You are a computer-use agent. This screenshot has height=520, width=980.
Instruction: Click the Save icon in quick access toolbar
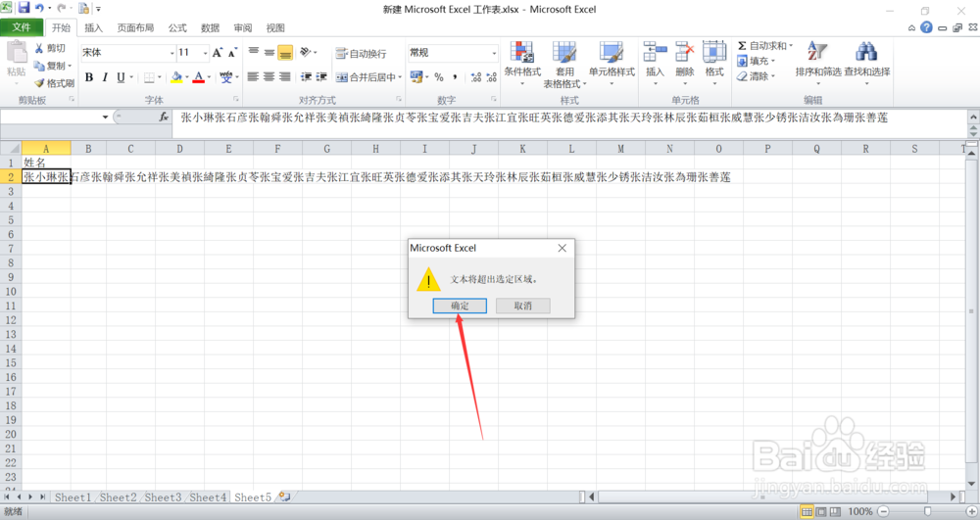click(x=24, y=8)
